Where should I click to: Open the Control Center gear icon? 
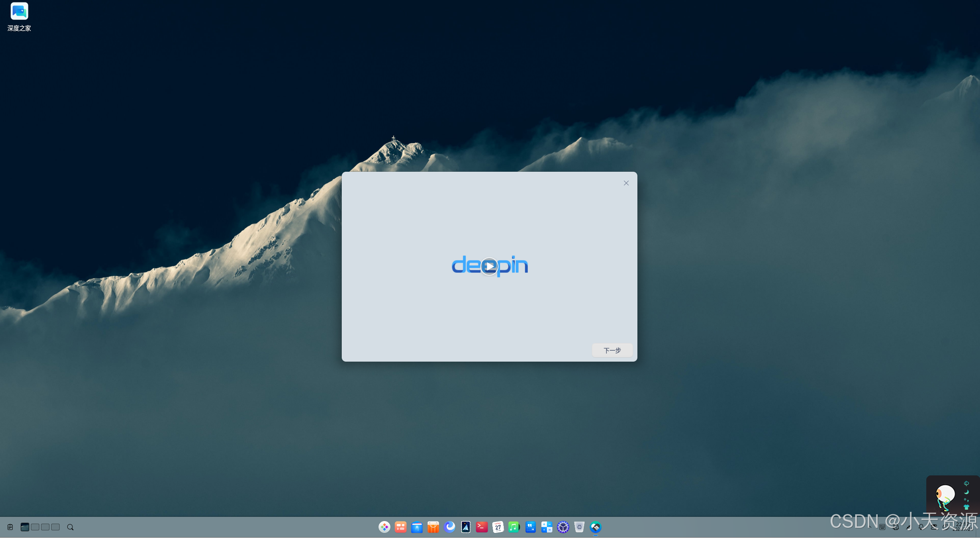pos(563,527)
